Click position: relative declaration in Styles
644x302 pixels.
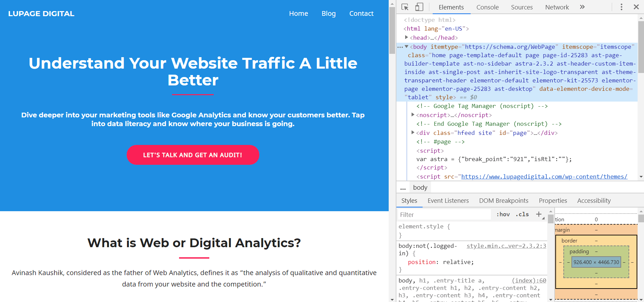(x=441, y=262)
